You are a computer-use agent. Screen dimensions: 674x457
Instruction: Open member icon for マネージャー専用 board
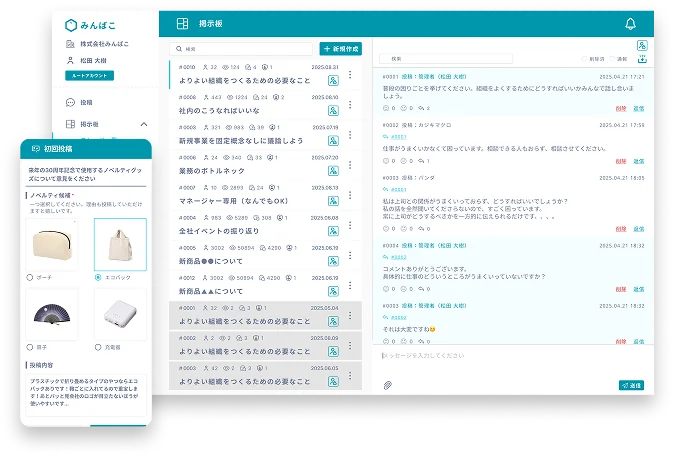[x=333, y=201]
